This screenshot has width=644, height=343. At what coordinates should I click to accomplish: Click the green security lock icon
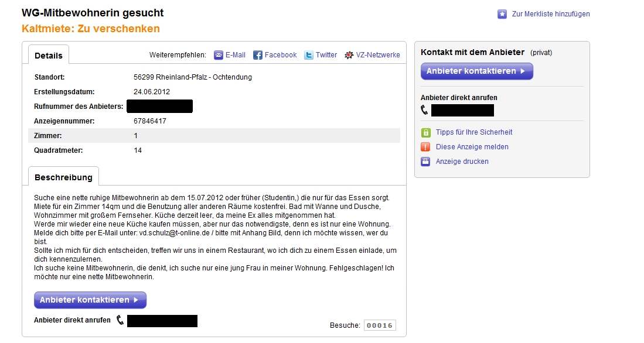tap(426, 132)
